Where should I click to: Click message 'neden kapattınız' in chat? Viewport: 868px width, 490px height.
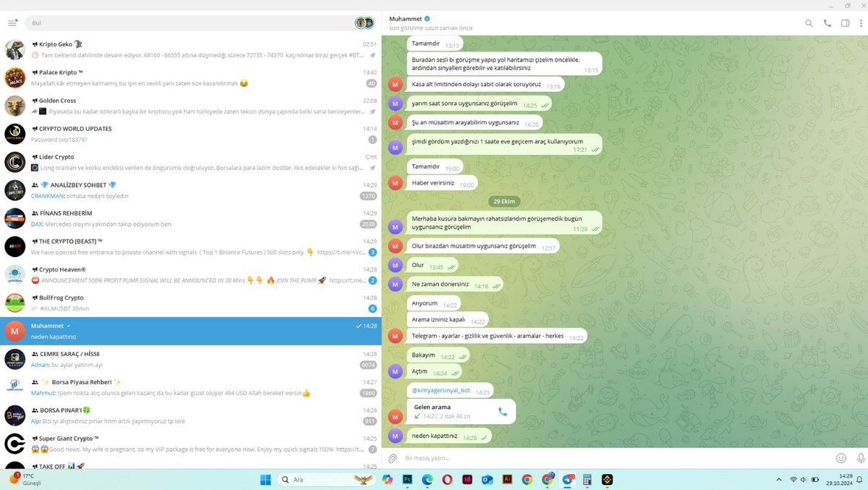[x=449, y=436]
